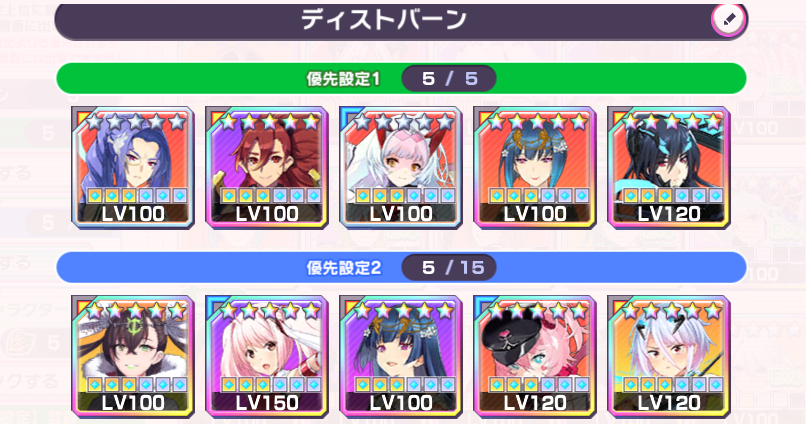The image size is (806, 424).
Task: Choose the red-haired character card in 優先設定1
Action: pyautogui.click(x=267, y=168)
